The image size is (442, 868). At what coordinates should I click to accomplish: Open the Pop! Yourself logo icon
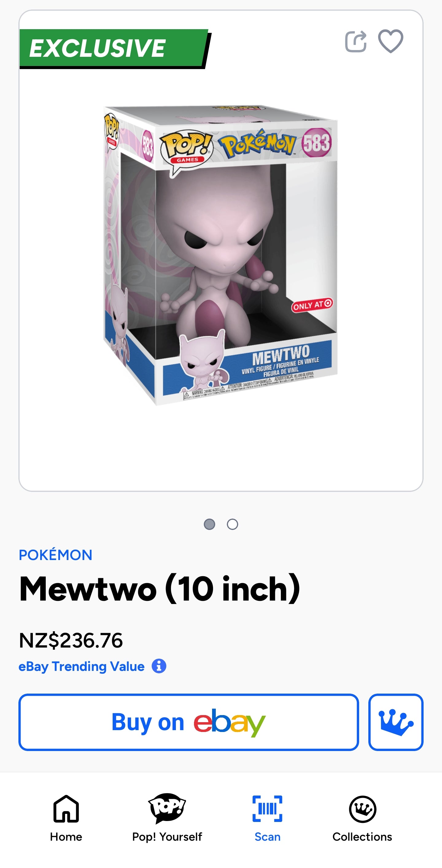(167, 808)
